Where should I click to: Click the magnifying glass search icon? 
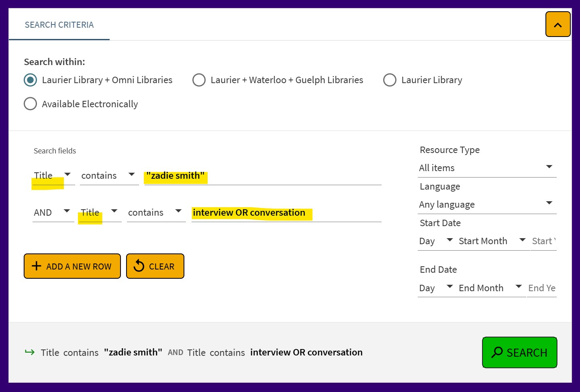point(497,352)
